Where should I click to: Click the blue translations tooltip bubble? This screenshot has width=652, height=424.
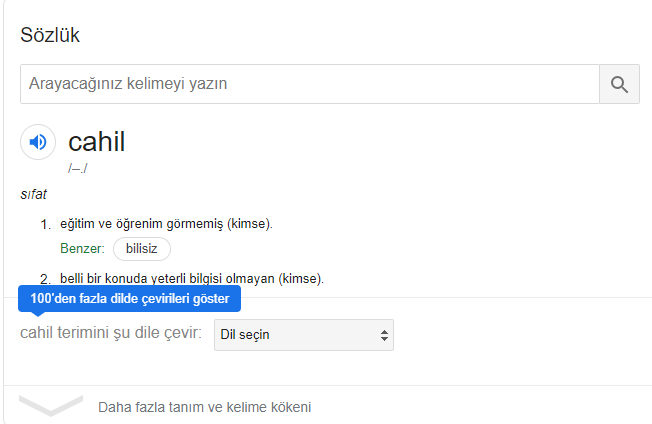pyautogui.click(x=130, y=299)
